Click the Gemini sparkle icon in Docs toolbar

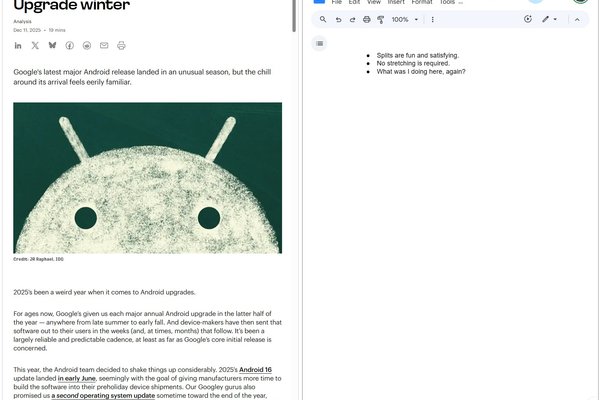528,19
